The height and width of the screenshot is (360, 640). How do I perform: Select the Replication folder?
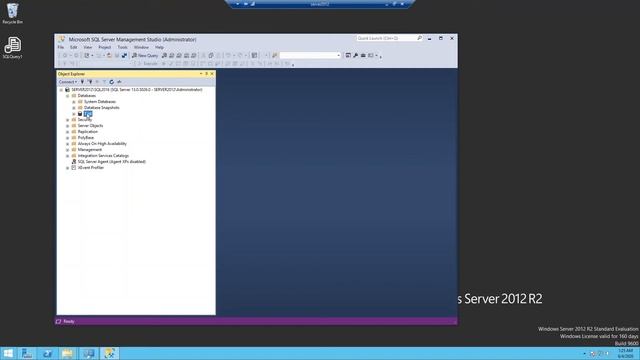coord(87,132)
